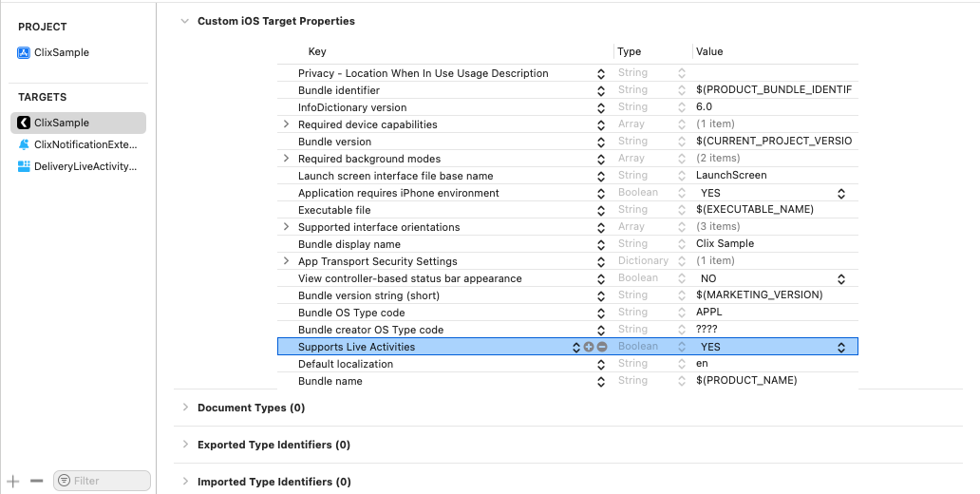Delete the Supports Live Activities row

602,347
